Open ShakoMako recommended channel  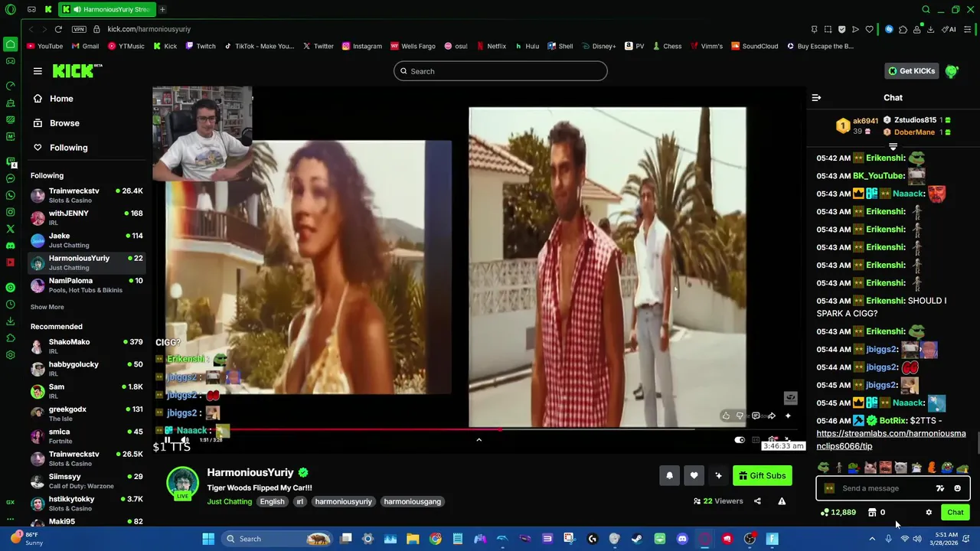click(x=87, y=346)
